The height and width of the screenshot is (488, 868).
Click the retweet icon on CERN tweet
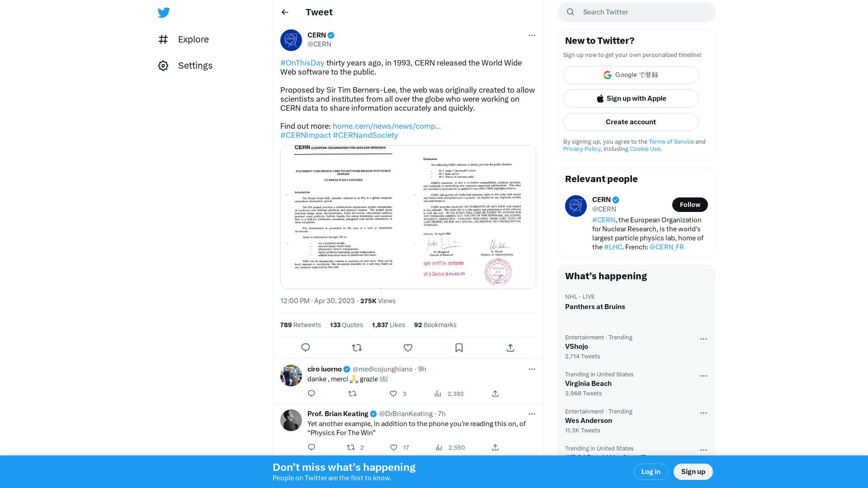point(357,347)
